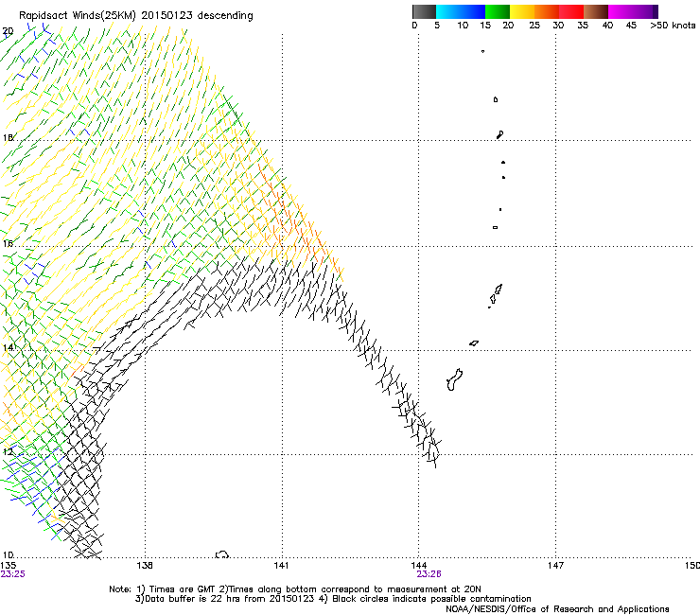The height and width of the screenshot is (615, 700).
Task: Click the longitude label '144'
Action: point(419,566)
